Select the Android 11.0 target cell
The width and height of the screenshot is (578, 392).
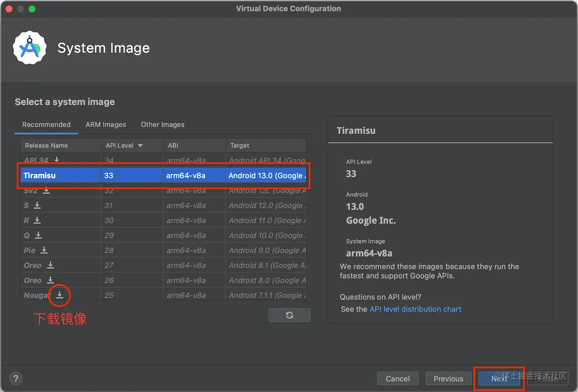pyautogui.click(x=266, y=220)
